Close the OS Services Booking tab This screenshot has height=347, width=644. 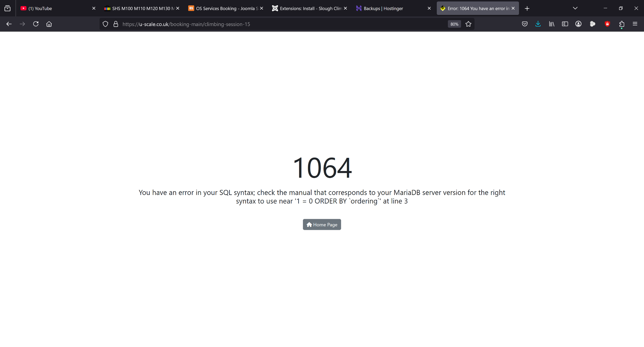262,8
